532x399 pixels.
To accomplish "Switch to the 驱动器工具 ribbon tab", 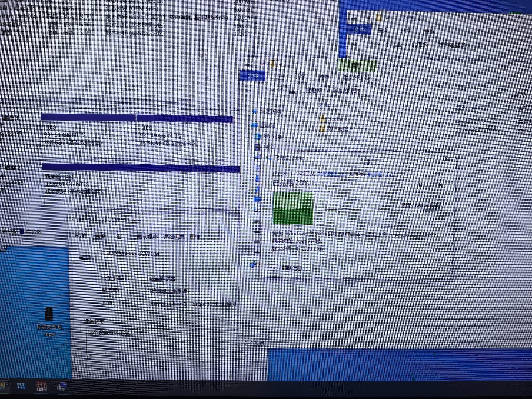I will click(356, 77).
